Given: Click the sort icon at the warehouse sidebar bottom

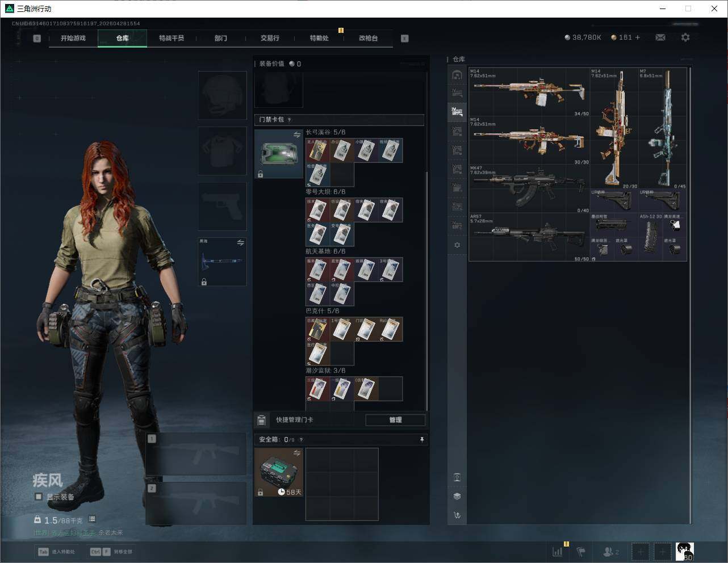Looking at the screenshot, I should click(x=457, y=515).
